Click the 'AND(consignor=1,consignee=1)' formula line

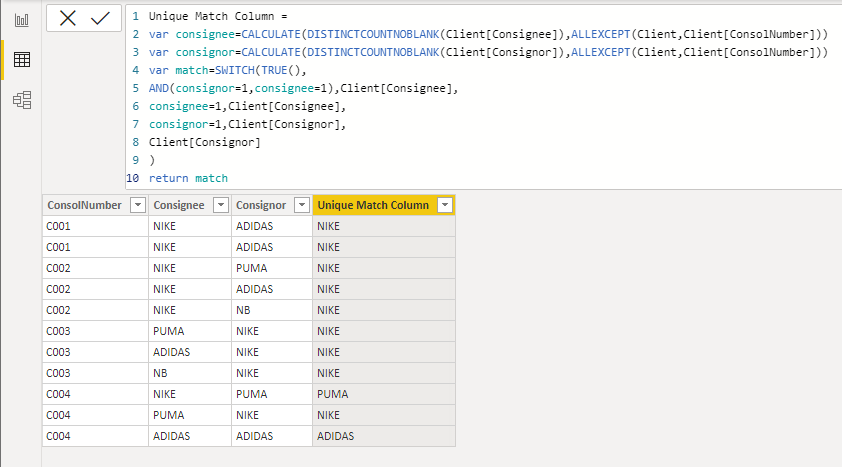coord(303,88)
